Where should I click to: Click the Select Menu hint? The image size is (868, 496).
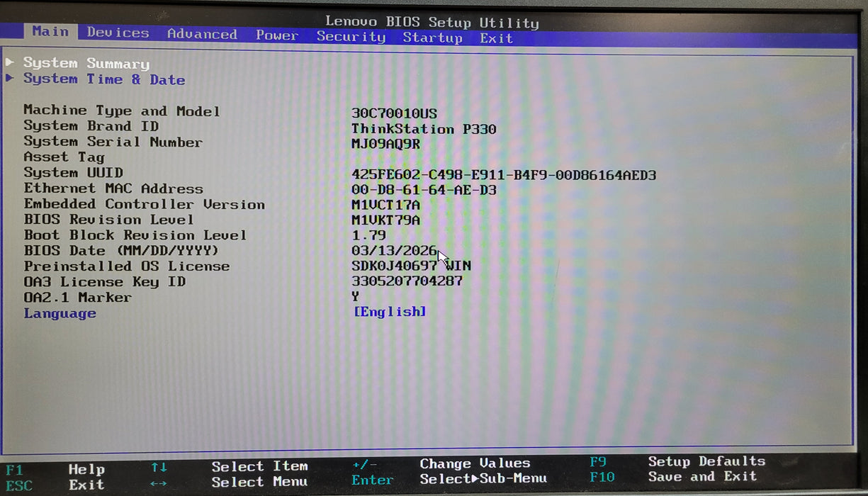pos(259,482)
